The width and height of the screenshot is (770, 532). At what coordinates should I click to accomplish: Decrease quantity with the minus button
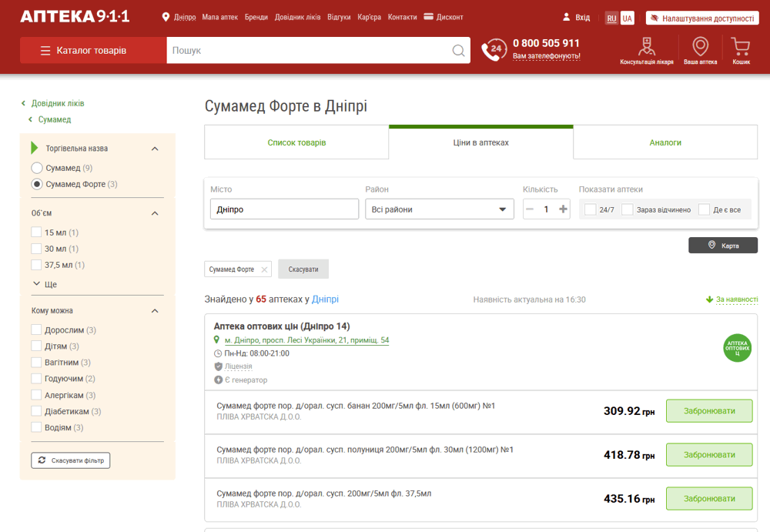tap(530, 209)
